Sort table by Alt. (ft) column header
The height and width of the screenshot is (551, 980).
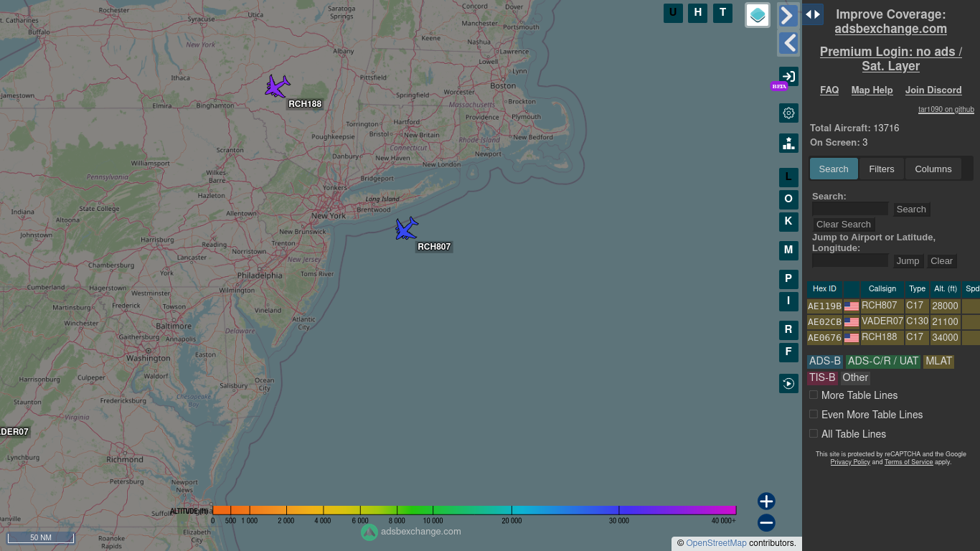(x=945, y=289)
